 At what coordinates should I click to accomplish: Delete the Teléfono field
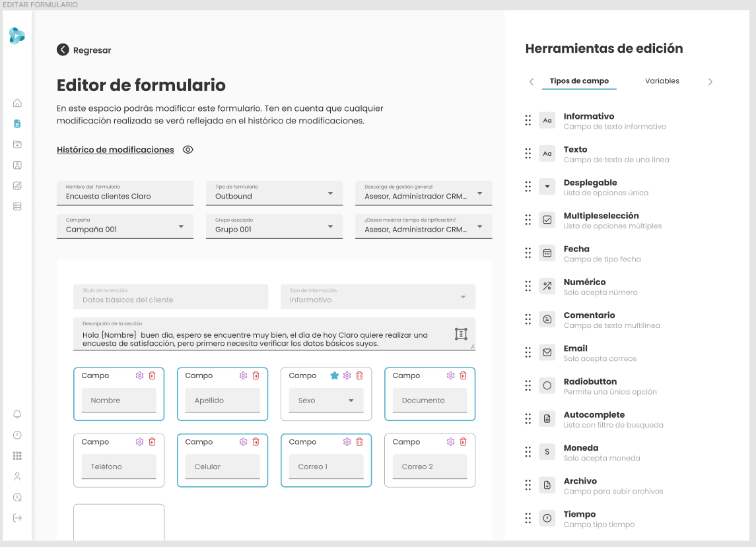click(x=153, y=442)
